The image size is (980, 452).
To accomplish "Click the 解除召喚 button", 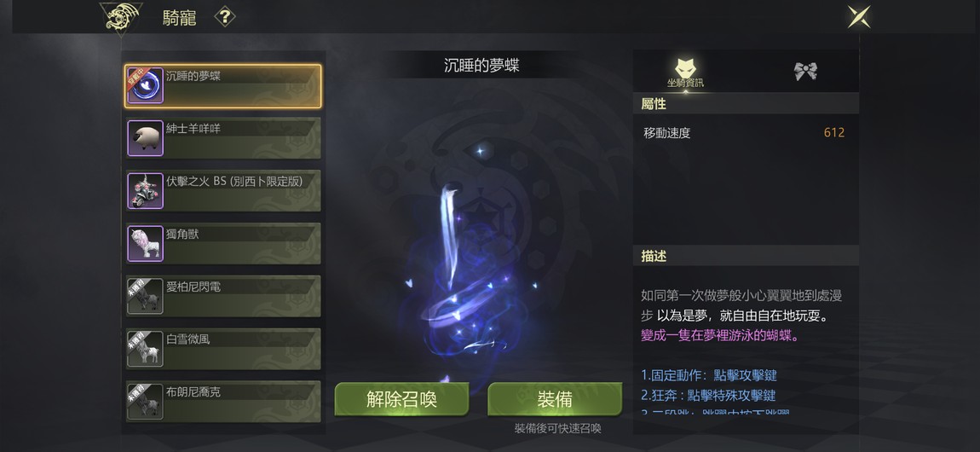I will coord(402,399).
